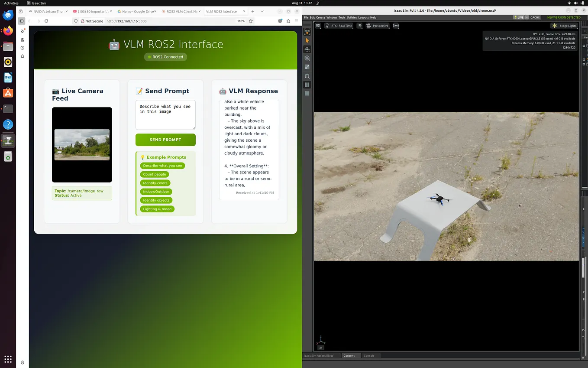Toggle LIVE mode in Isaac Sim
This screenshot has height=368, width=588.
[x=519, y=17]
